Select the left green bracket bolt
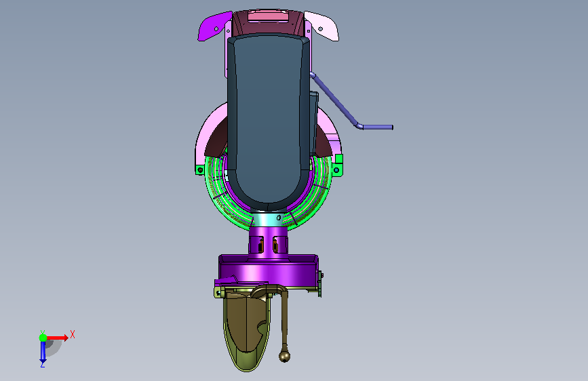Image resolution: width=588 pixels, height=381 pixels. point(200,170)
